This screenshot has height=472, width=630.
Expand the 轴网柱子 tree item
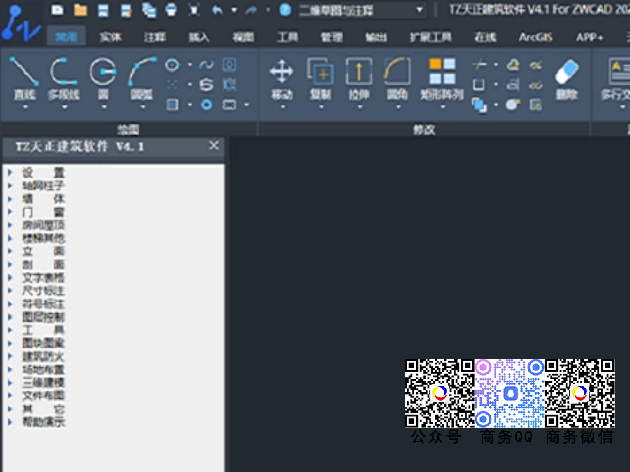click(x=10, y=186)
